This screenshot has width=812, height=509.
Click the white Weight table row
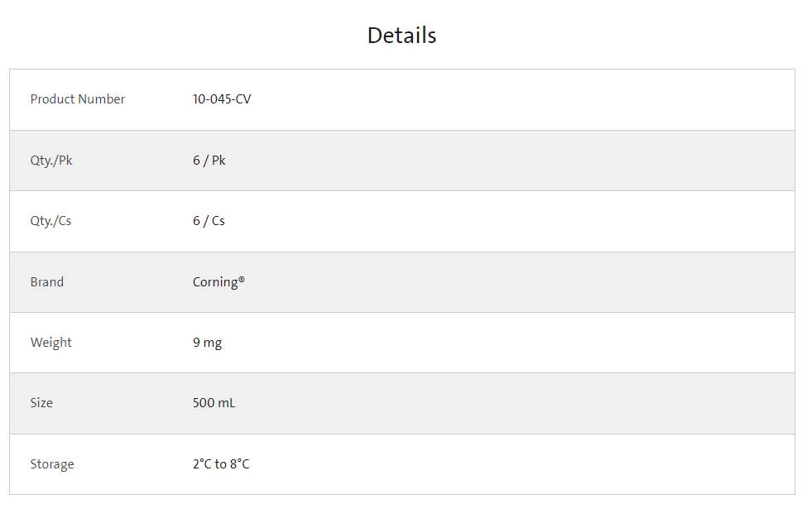497,343
